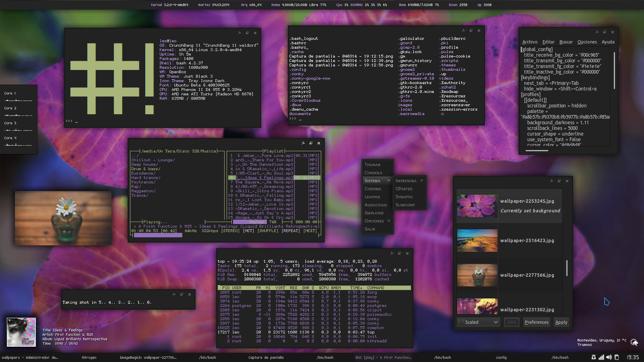The height and width of the screenshot is (362, 644).
Task: Click the config editor horizontal scrollbar
Action: (x=537, y=151)
